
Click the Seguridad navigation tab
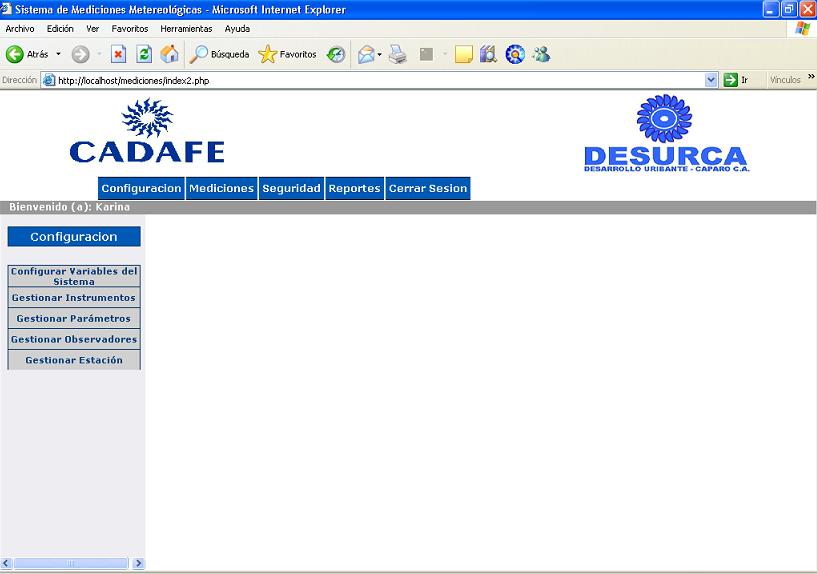[x=291, y=189]
